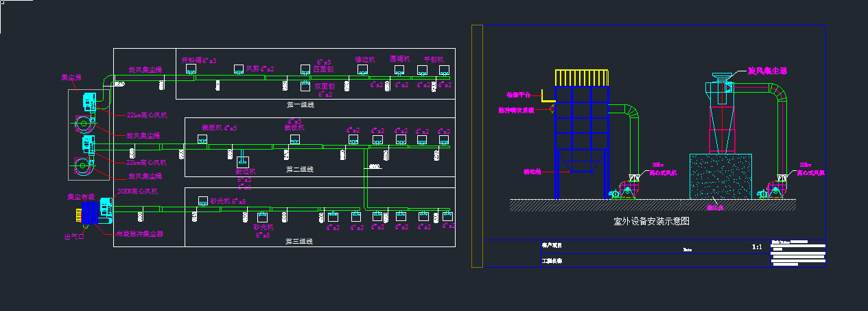Click the 封边机 label
Image resolution: width=868 pixels, height=311 pixels.
(246, 172)
